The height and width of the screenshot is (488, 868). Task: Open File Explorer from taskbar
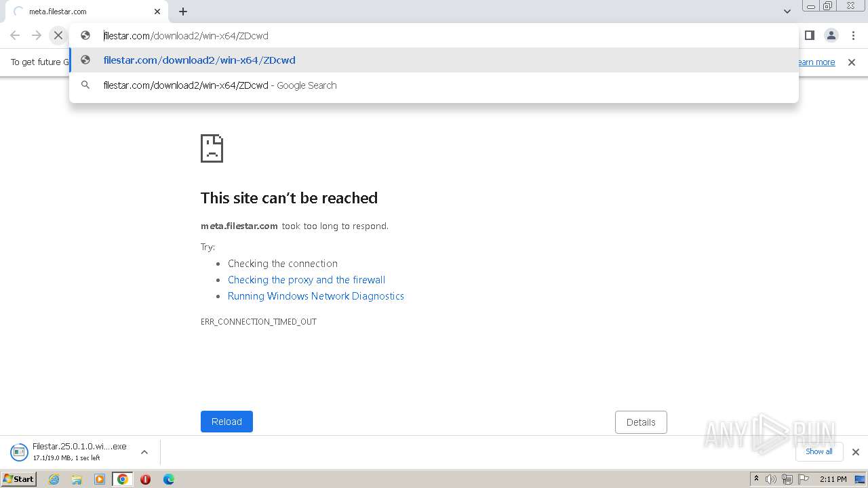tap(77, 479)
